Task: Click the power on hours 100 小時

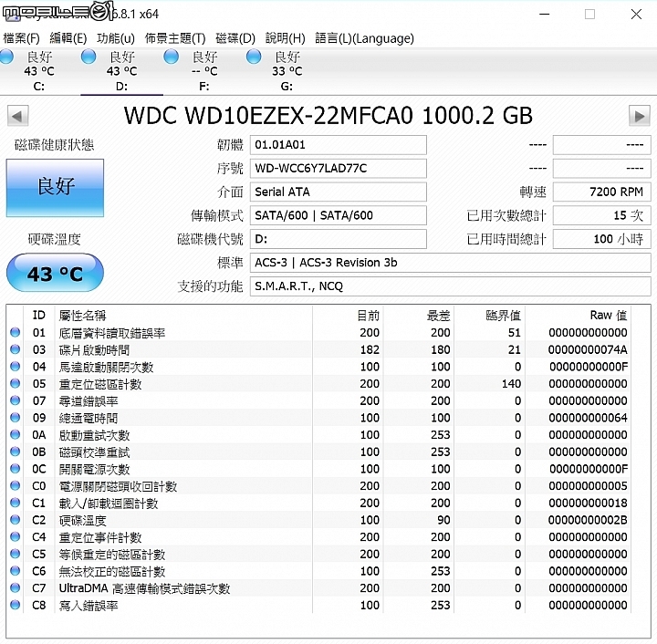Action: tap(601, 239)
